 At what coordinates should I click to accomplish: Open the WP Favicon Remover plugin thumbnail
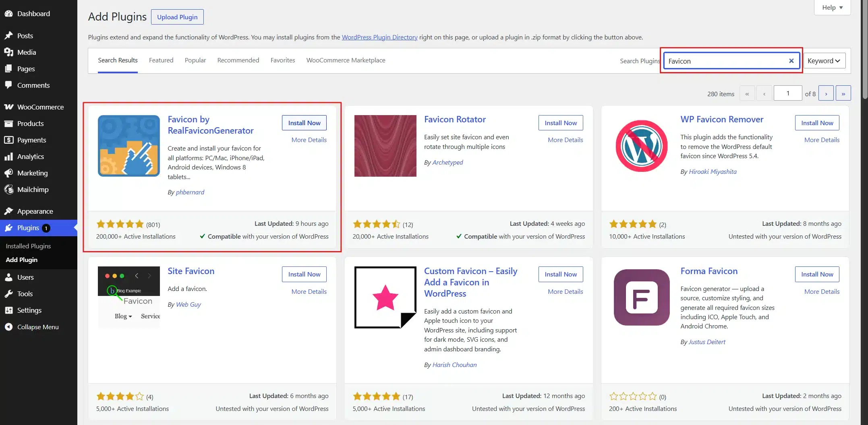point(642,146)
